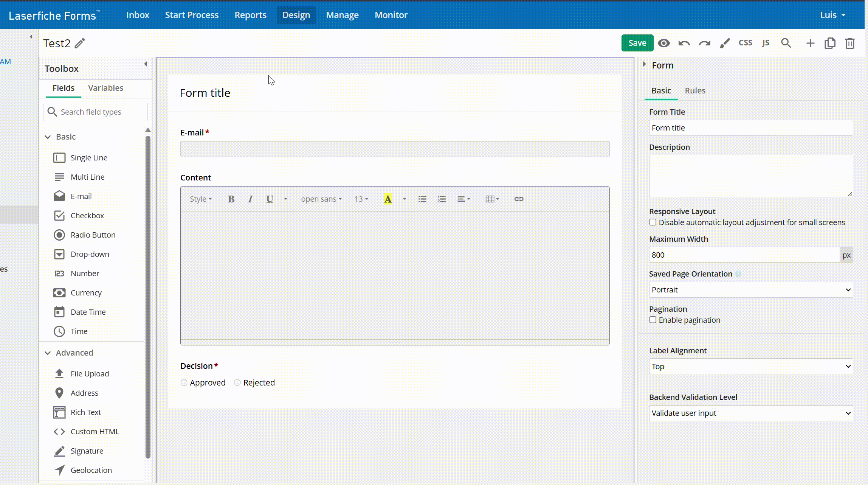The image size is (868, 485).
Task: Open Manage menu item
Action: (343, 15)
